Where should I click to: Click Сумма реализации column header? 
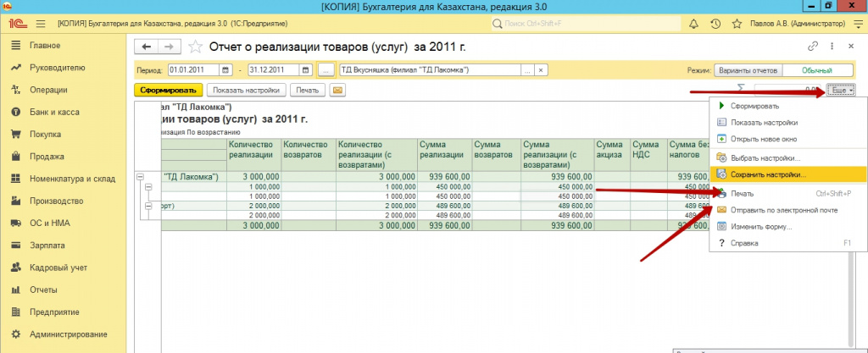(444, 155)
